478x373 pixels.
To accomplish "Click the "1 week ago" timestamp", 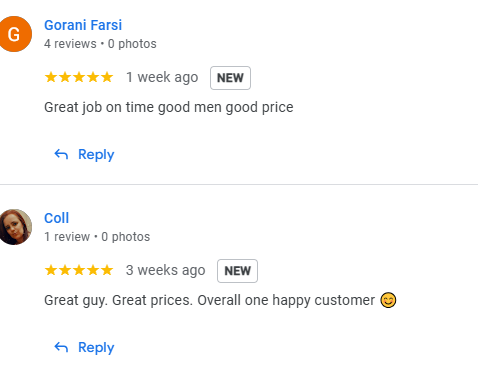I will click(x=162, y=77).
